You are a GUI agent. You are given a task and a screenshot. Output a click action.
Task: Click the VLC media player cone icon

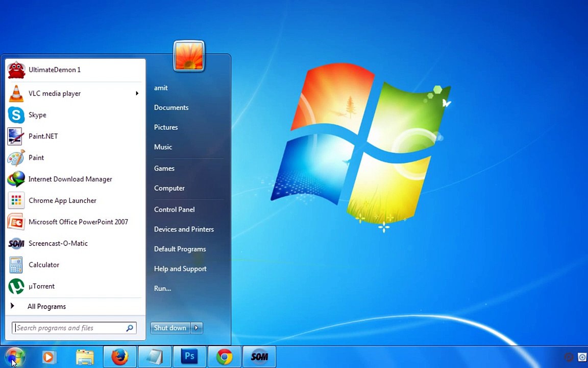pos(16,94)
